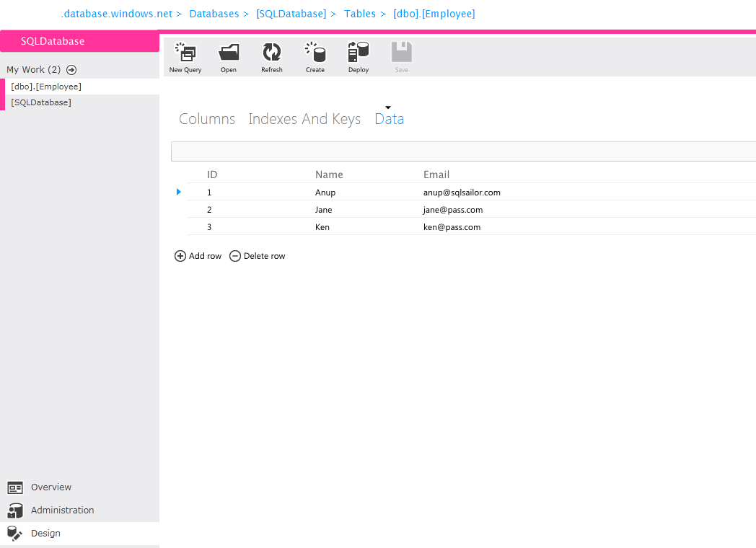Select the Design section in sidebar
Viewport: 756px width, 548px height.
click(x=45, y=534)
